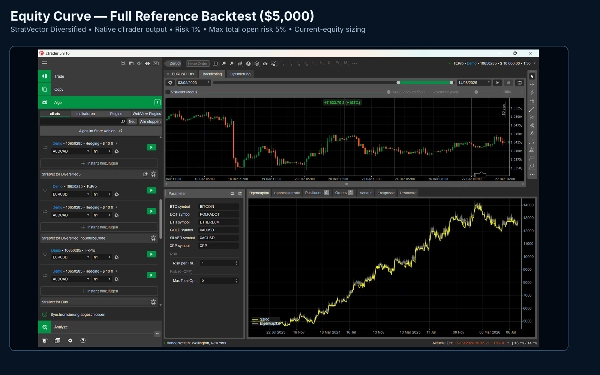Click the New Order button in top toolbar
600x375 pixels.
point(197,64)
